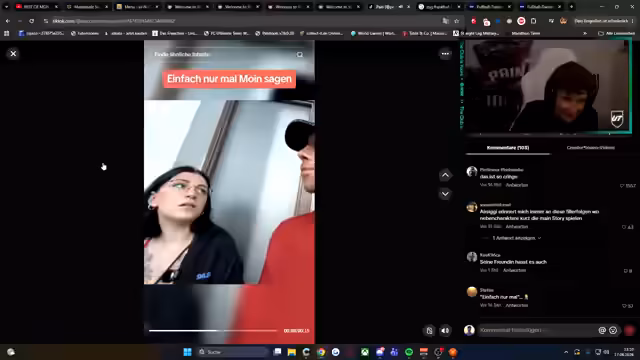Mute the video with speaker icon

pyautogui.click(x=445, y=331)
